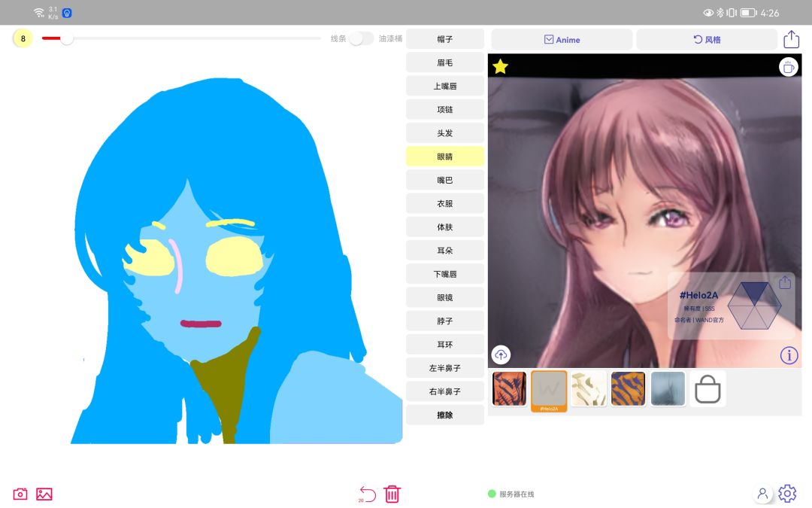
Task: Open the image gallery import icon
Action: (44, 494)
